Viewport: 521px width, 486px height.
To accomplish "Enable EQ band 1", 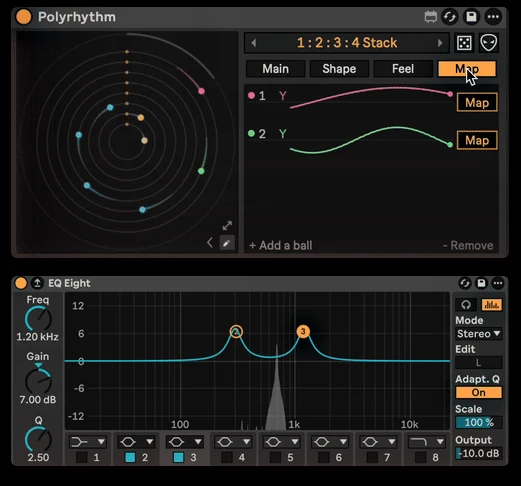I will 82,457.
